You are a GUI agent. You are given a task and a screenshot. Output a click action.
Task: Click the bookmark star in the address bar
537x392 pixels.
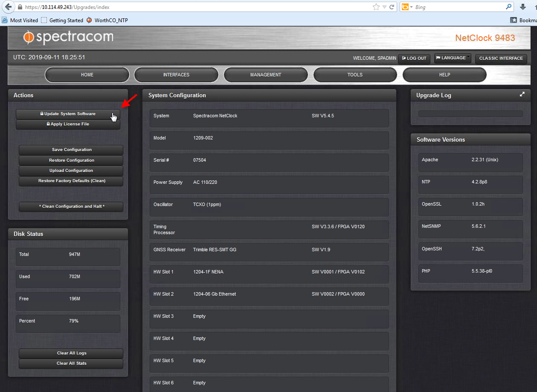tap(376, 7)
